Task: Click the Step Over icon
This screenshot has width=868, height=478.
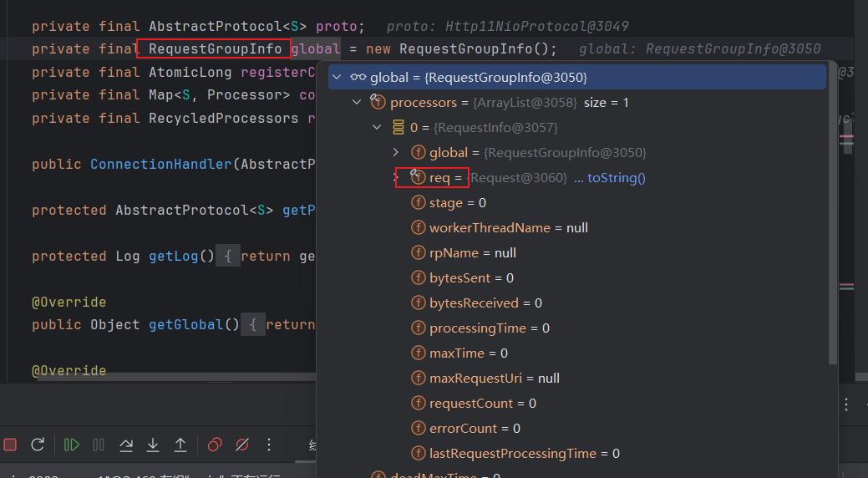Action: (126, 445)
